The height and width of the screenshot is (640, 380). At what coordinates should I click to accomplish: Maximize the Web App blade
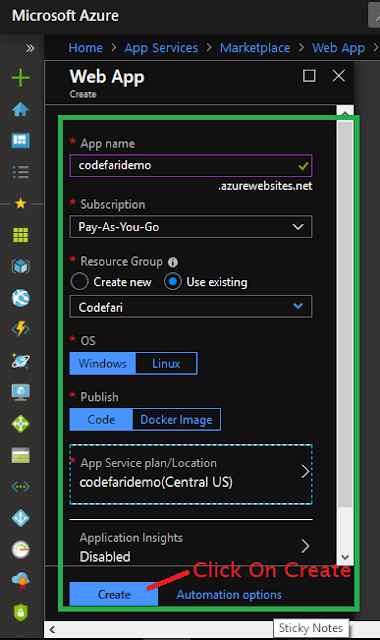[x=309, y=76]
